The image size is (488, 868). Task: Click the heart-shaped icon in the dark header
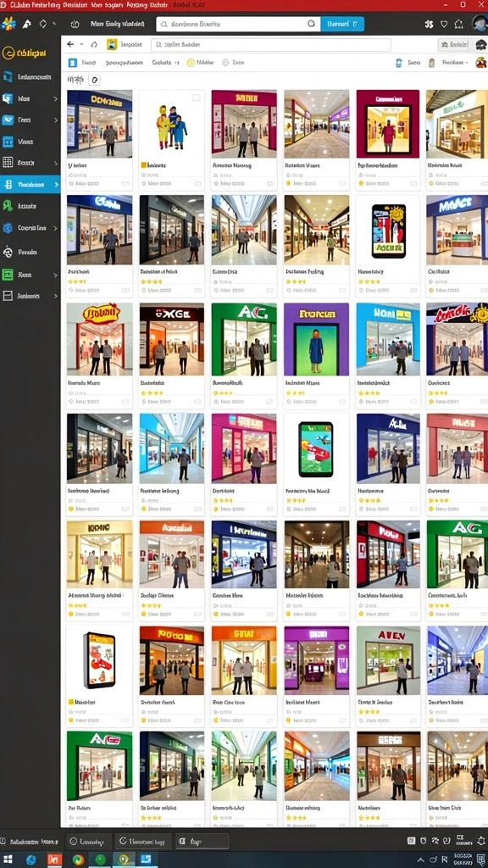pos(444,25)
